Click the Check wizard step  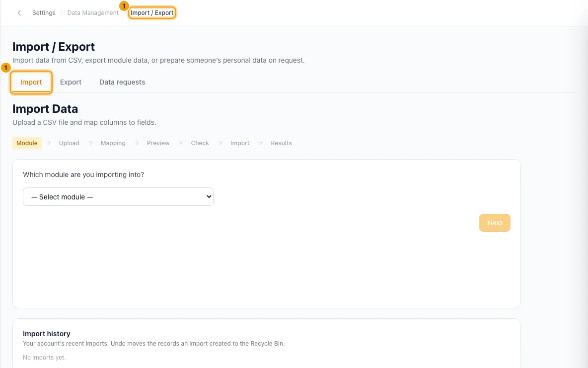point(200,143)
